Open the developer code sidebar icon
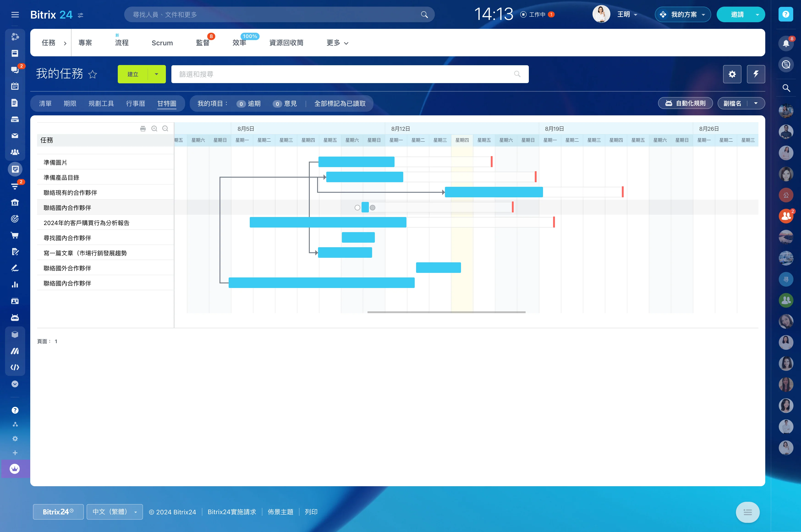Viewport: 801px width, 532px height. coord(15,367)
